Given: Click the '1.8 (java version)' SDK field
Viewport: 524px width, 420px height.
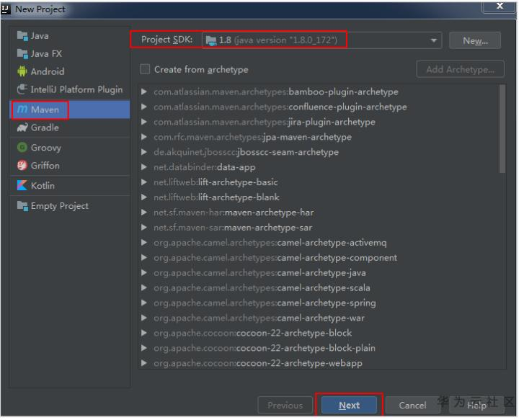Looking at the screenshot, I should pos(322,40).
